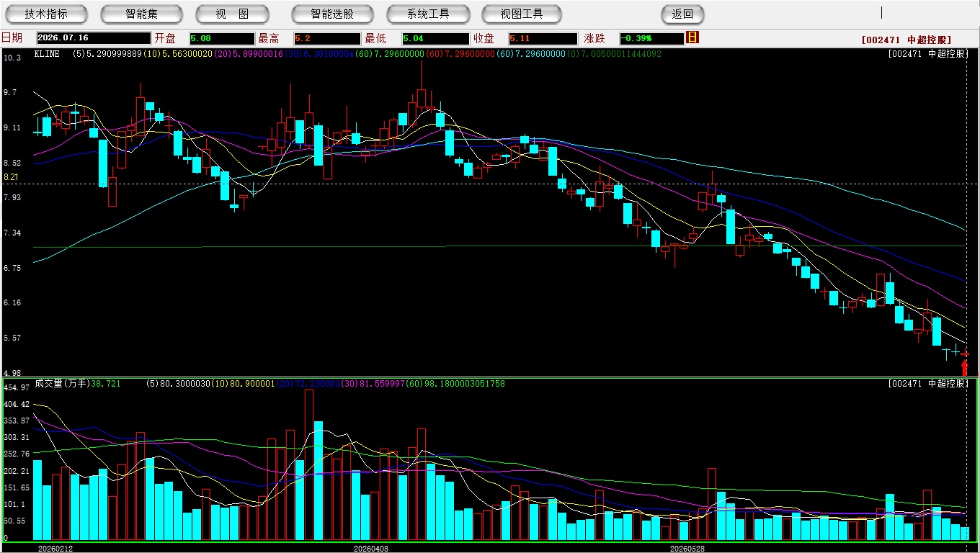Click the 涨跌 value -0.39% field

[651, 38]
